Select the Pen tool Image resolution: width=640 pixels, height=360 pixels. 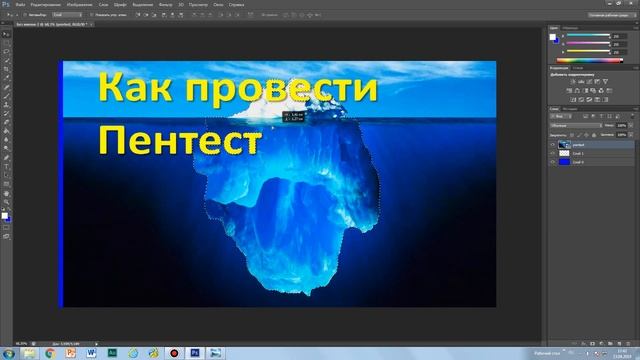tap(6, 158)
